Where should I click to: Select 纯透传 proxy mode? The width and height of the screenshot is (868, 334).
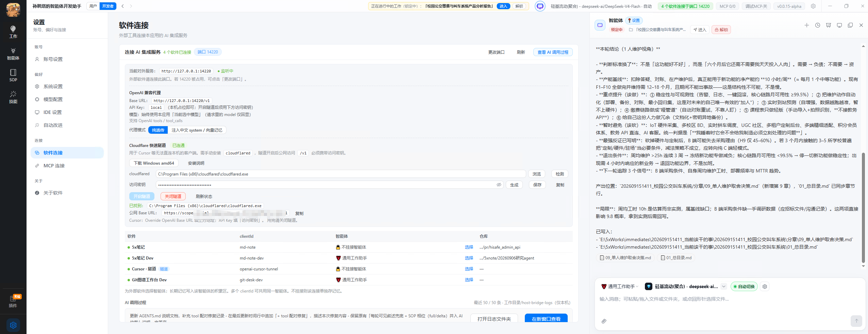point(158,130)
